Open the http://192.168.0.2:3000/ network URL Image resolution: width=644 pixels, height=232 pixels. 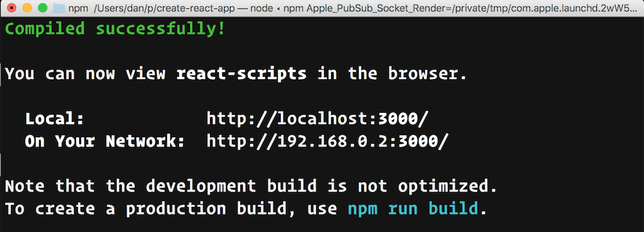327,142
